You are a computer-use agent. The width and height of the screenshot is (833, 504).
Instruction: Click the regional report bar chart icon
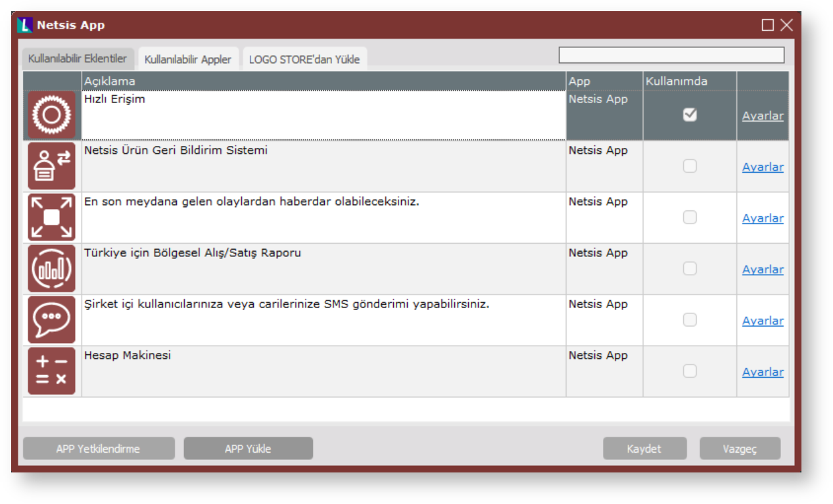(51, 269)
